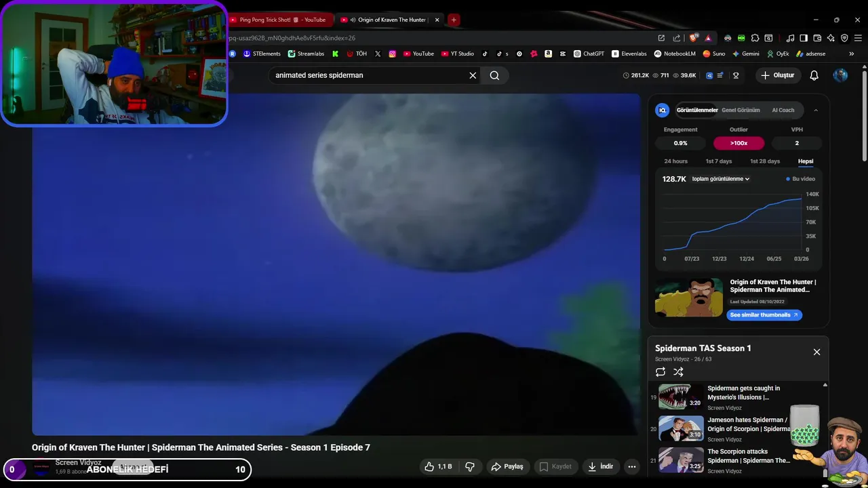Image resolution: width=868 pixels, height=488 pixels.
Task: Open the X (Twitter) bookmark icon
Action: [378, 54]
